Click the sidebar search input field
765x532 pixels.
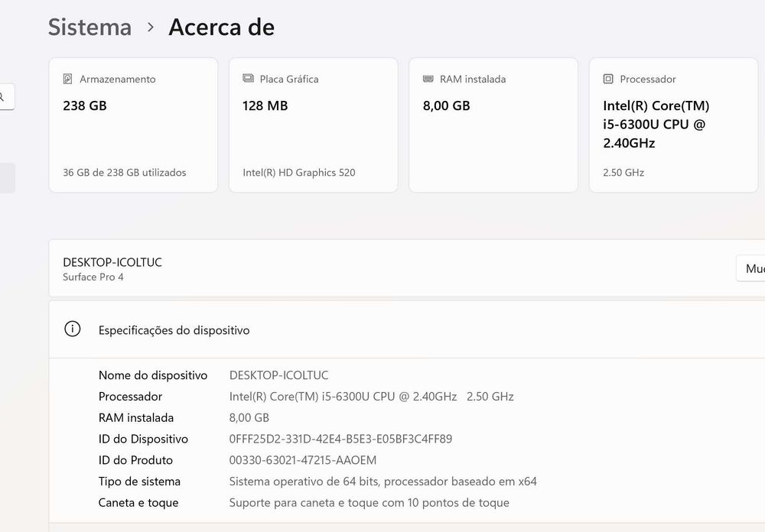7,96
